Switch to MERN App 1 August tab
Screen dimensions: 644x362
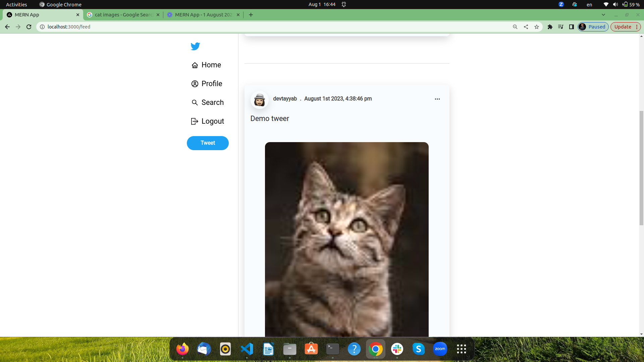pyautogui.click(x=203, y=15)
